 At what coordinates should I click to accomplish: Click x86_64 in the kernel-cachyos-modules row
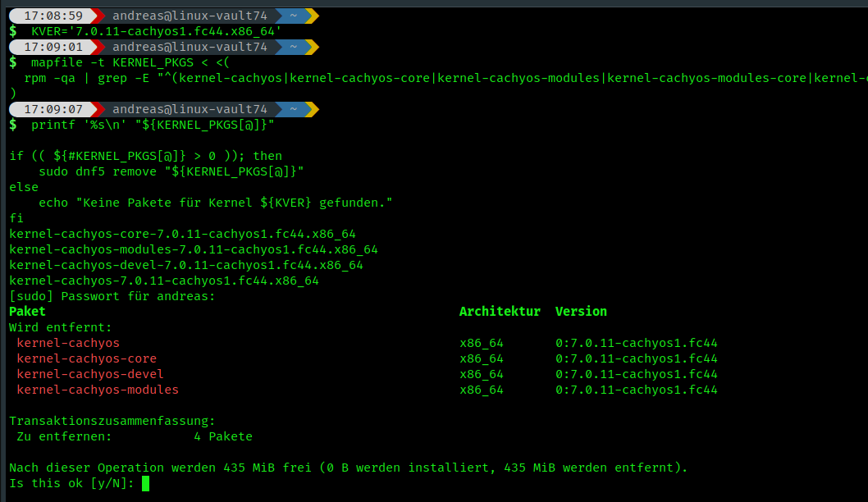(x=482, y=390)
